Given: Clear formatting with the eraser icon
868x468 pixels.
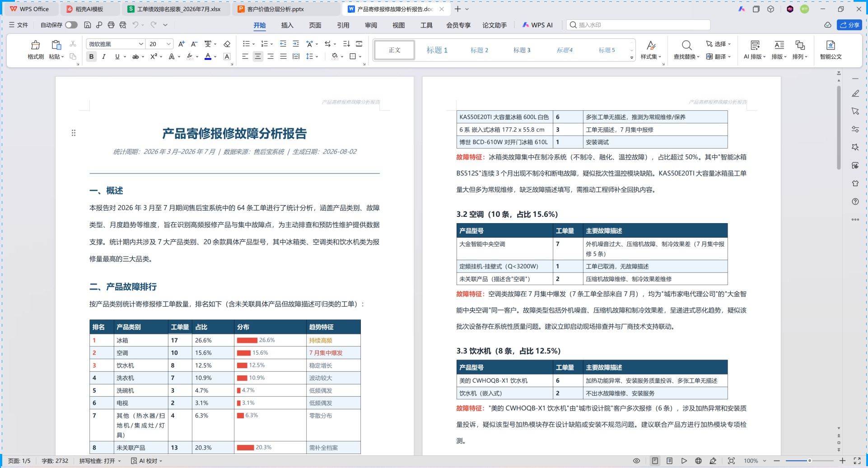Looking at the screenshot, I should coord(227,44).
